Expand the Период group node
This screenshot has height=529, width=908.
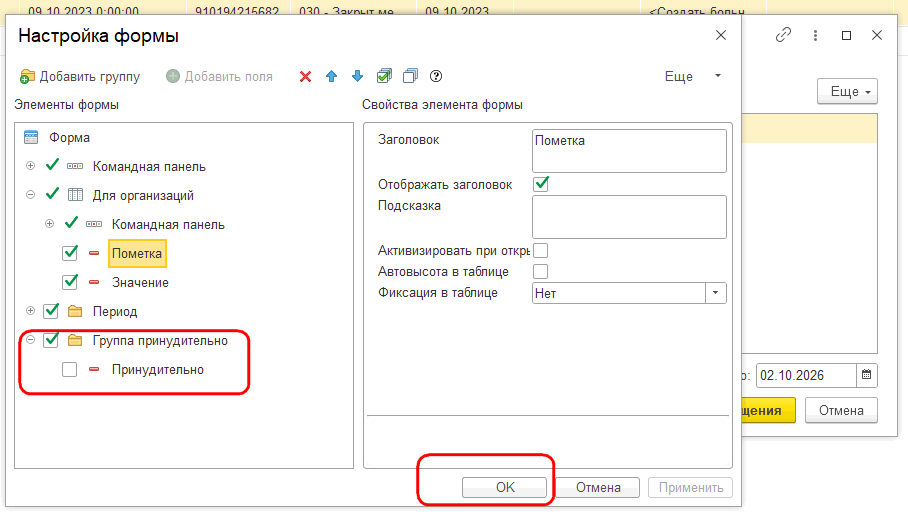(31, 311)
